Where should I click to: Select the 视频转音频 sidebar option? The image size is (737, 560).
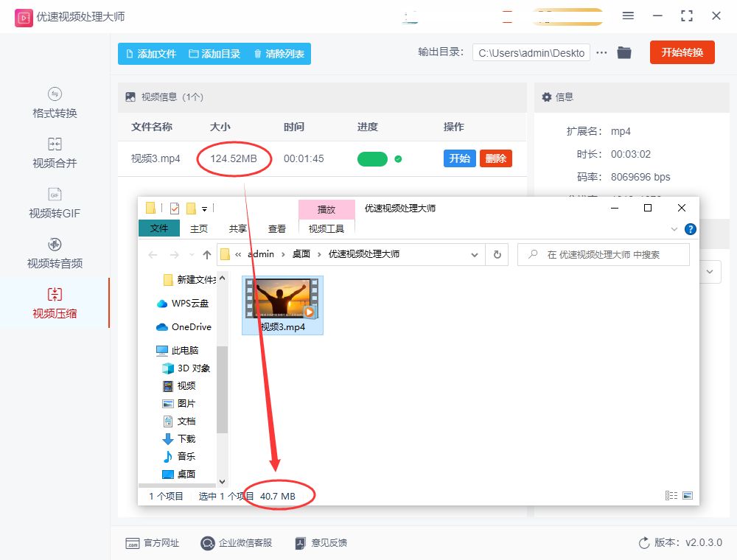(55, 253)
